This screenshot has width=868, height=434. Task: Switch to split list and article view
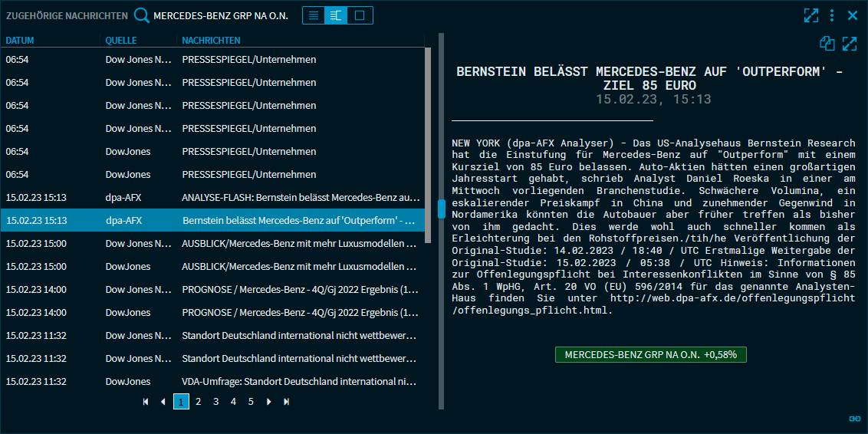[336, 15]
